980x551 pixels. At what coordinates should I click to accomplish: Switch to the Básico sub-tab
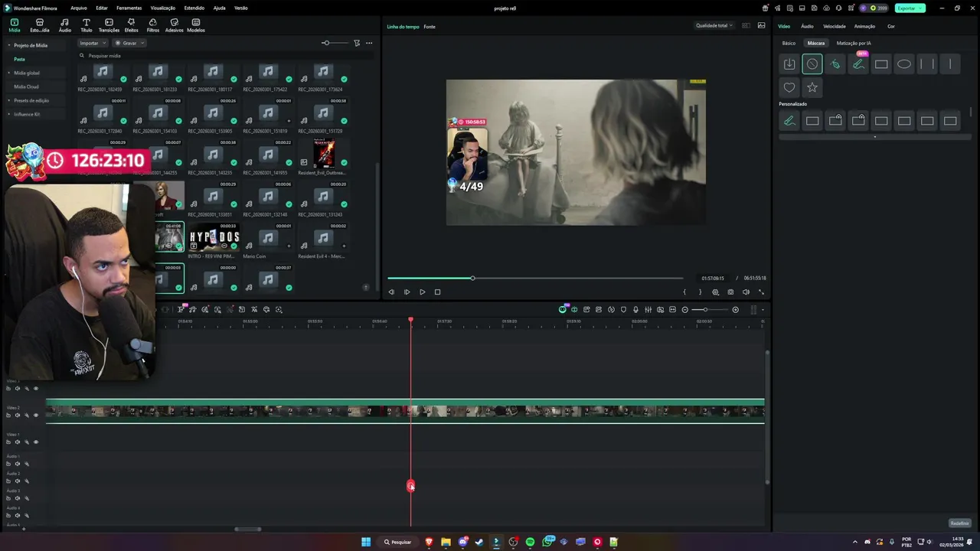[x=789, y=43]
